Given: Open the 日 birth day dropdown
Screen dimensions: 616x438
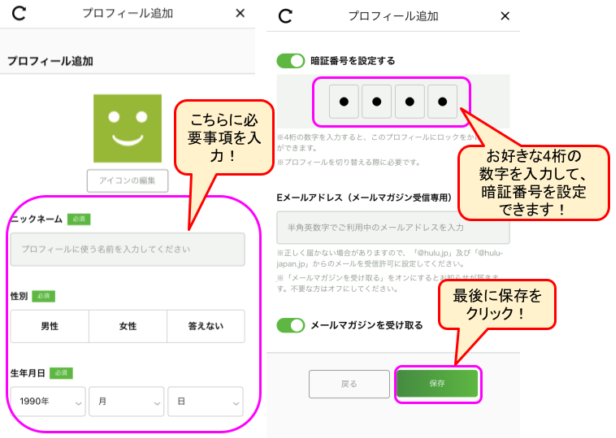Looking at the screenshot, I should [206, 402].
